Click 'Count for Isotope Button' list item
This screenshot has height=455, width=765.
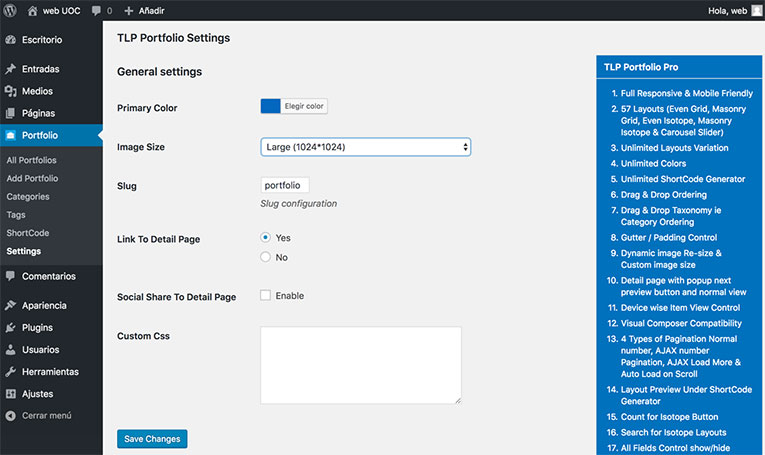(669, 417)
